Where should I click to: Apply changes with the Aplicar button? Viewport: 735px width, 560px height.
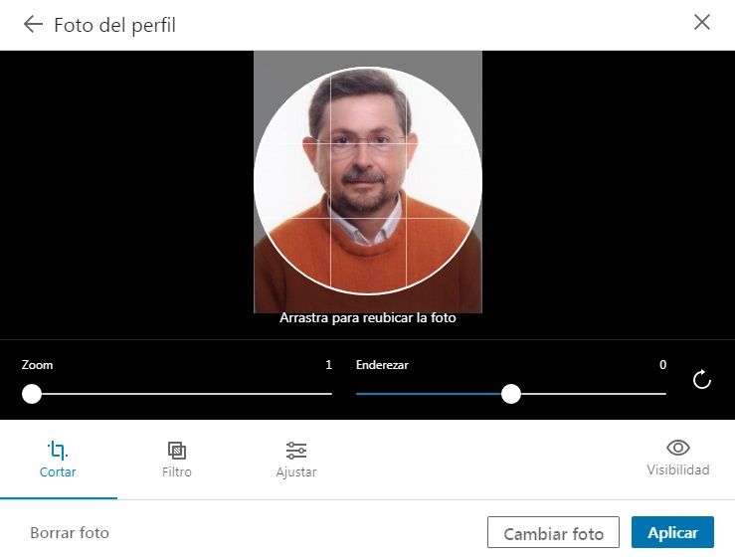[x=672, y=533]
